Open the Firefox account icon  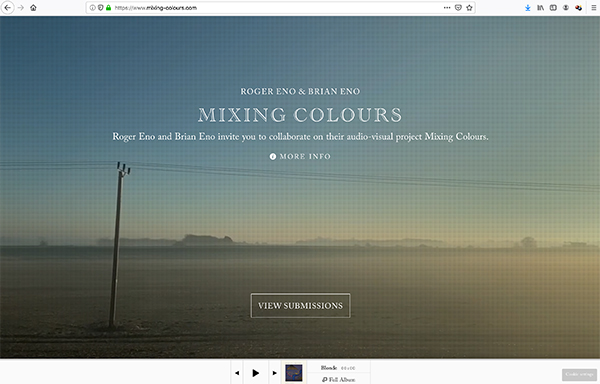[566, 8]
